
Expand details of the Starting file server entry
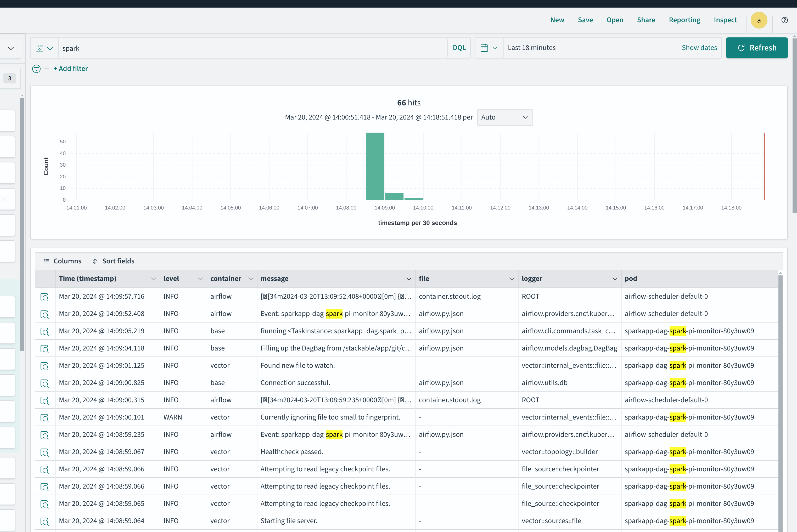tap(45, 521)
